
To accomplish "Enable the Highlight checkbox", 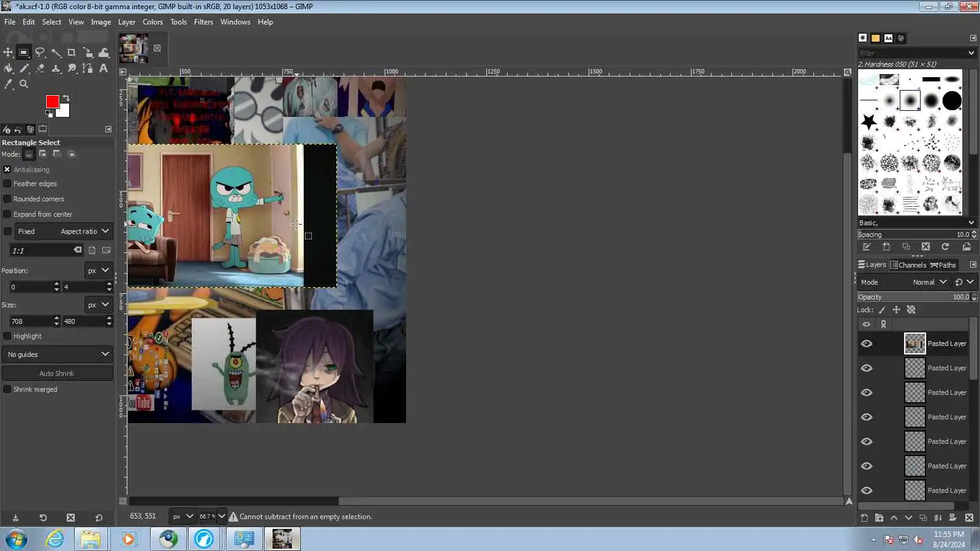I will (x=7, y=336).
